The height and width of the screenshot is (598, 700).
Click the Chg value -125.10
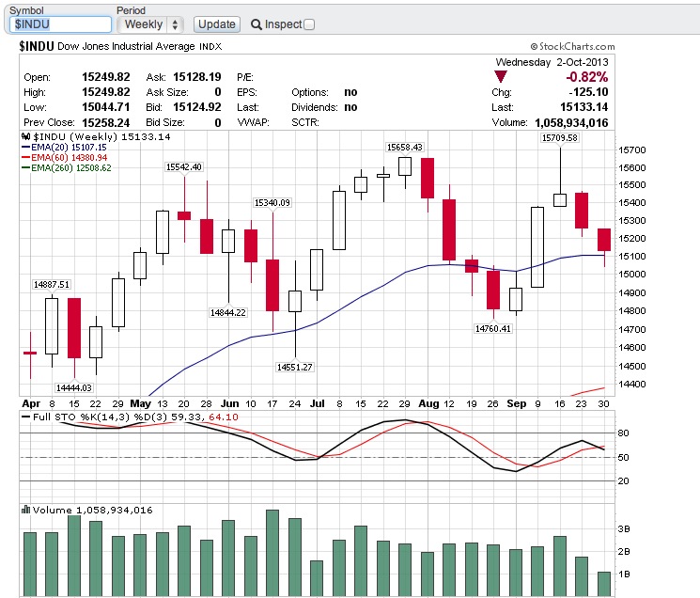(588, 92)
